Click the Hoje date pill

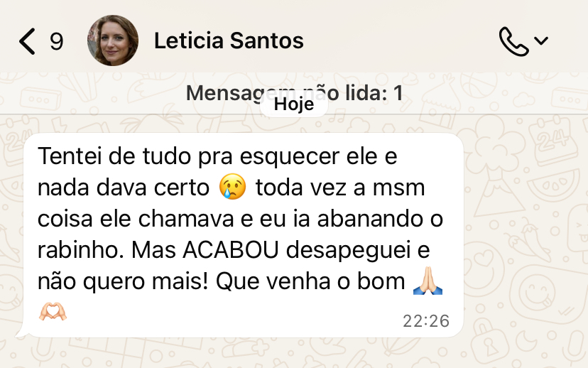pos(294,104)
